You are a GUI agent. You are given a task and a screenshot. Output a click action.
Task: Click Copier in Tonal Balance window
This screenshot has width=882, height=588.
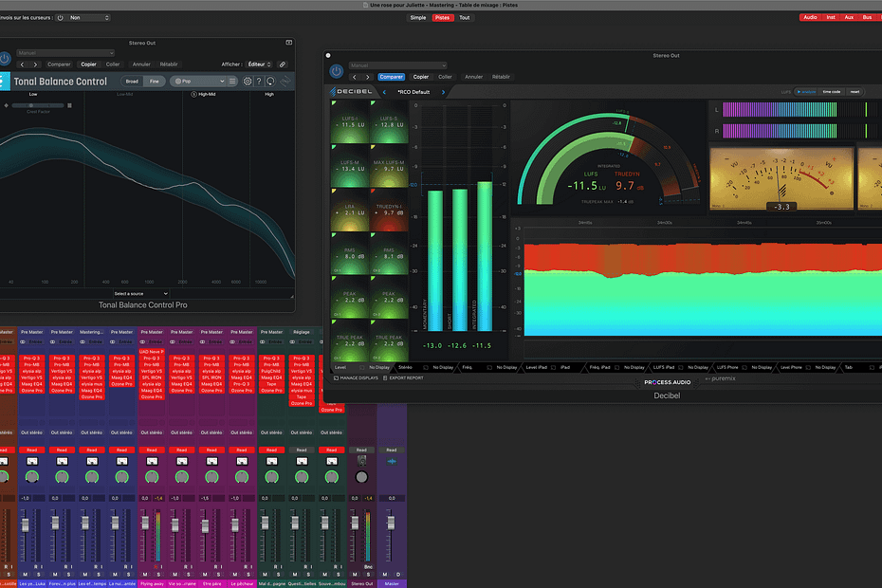coord(88,64)
